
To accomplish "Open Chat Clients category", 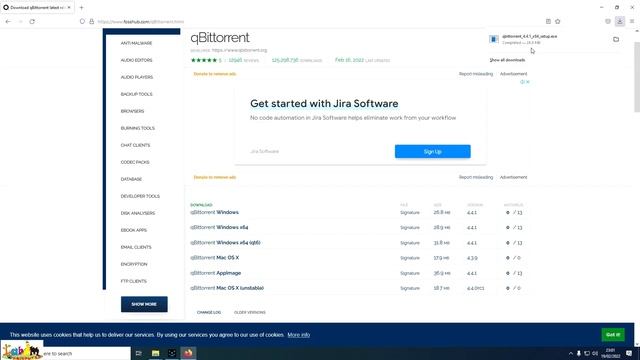I will point(135,145).
